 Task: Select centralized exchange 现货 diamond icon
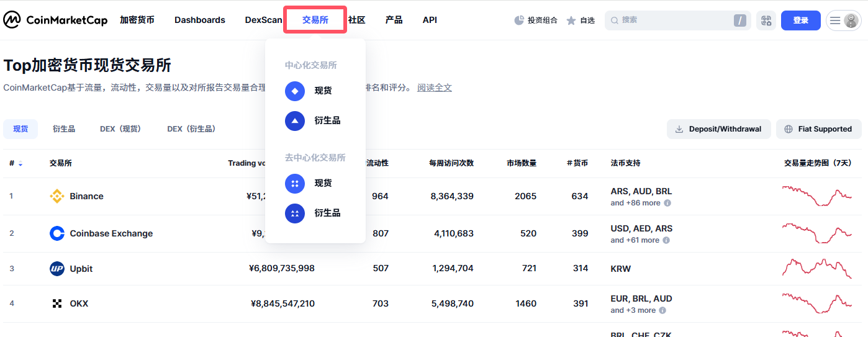click(x=295, y=91)
